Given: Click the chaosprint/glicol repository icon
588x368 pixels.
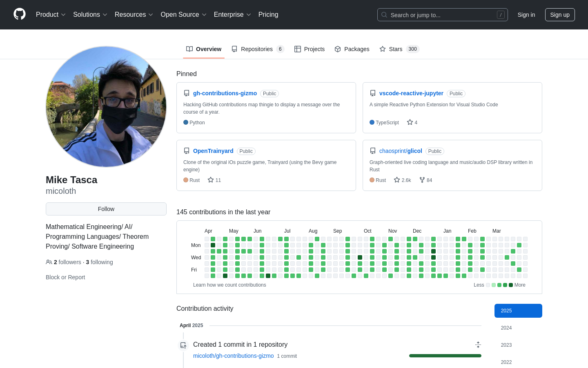Looking at the screenshot, I should (x=373, y=151).
